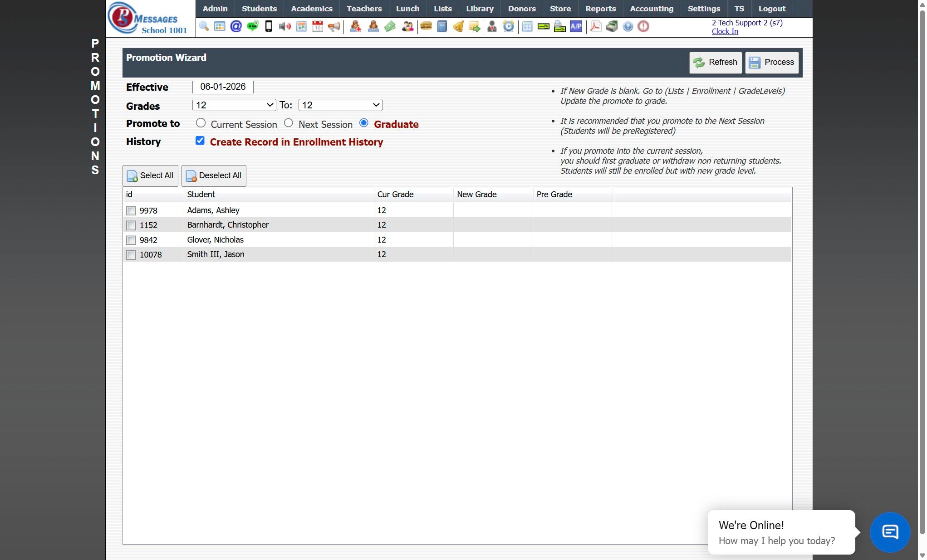The height and width of the screenshot is (560, 927).
Task: Click the A/P accounts payable icon
Action: click(x=576, y=26)
